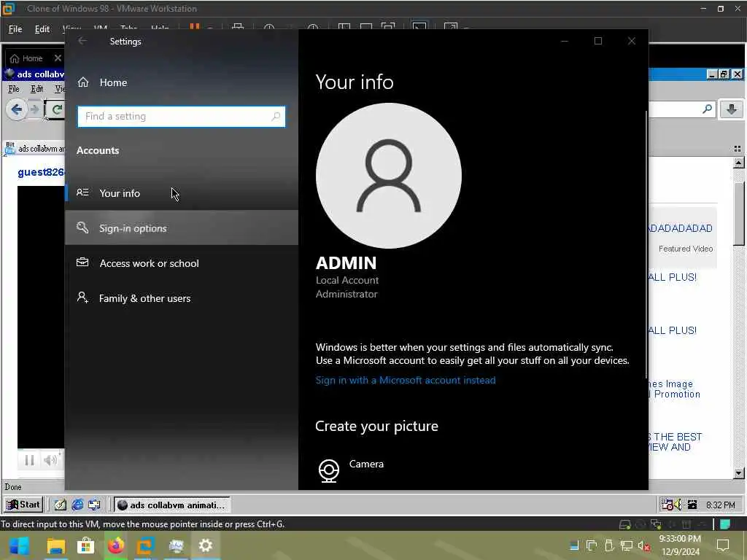The height and width of the screenshot is (560, 747).
Task: Open the host notification center icon
Action: (723, 545)
